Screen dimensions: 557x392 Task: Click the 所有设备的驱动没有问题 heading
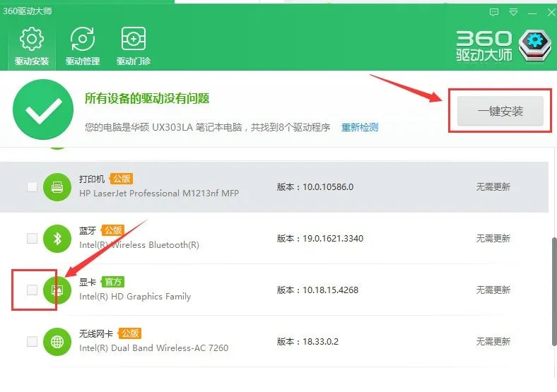pos(147,98)
